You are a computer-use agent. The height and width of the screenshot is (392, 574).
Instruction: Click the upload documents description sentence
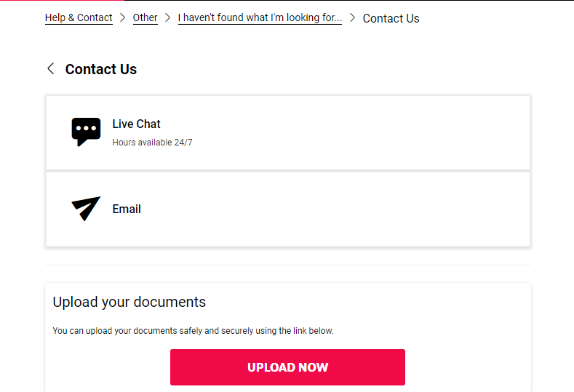coord(193,331)
